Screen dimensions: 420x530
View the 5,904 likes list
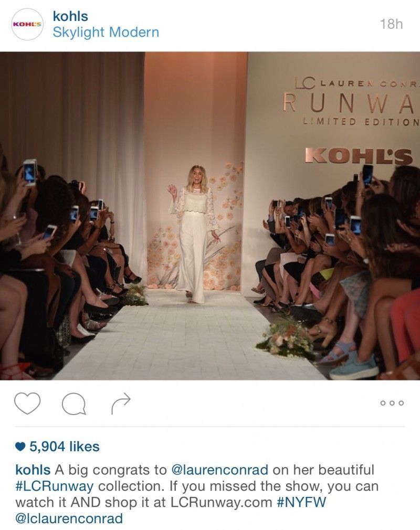click(x=64, y=447)
